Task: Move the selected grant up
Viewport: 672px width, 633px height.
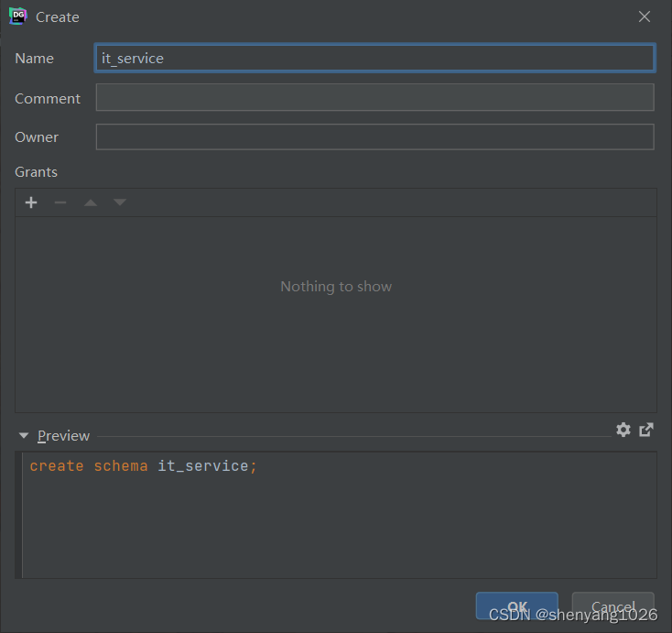Action: (x=91, y=202)
